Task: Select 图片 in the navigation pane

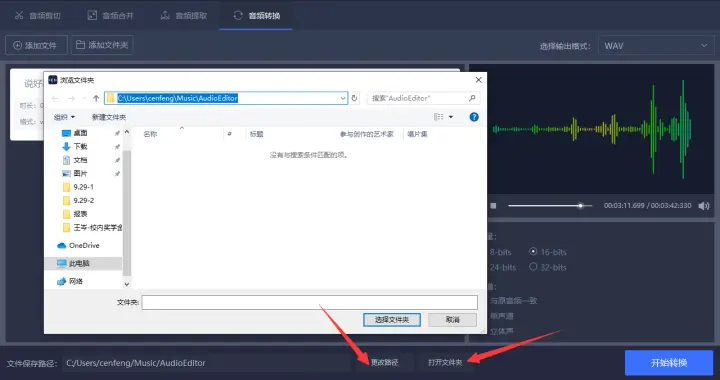Action: tap(80, 173)
